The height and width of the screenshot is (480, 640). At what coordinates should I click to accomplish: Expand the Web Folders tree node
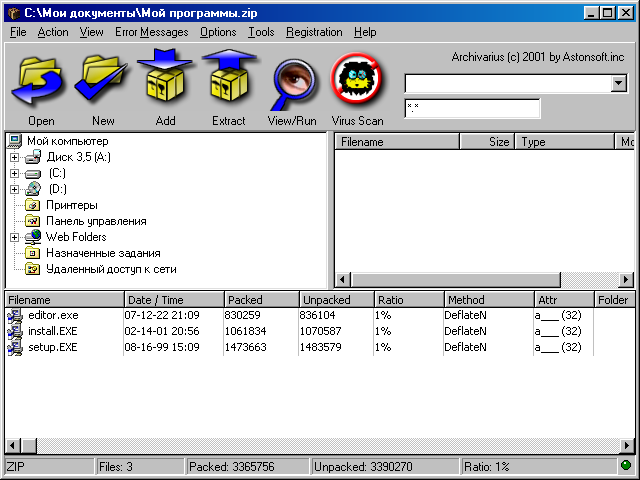(x=15, y=237)
